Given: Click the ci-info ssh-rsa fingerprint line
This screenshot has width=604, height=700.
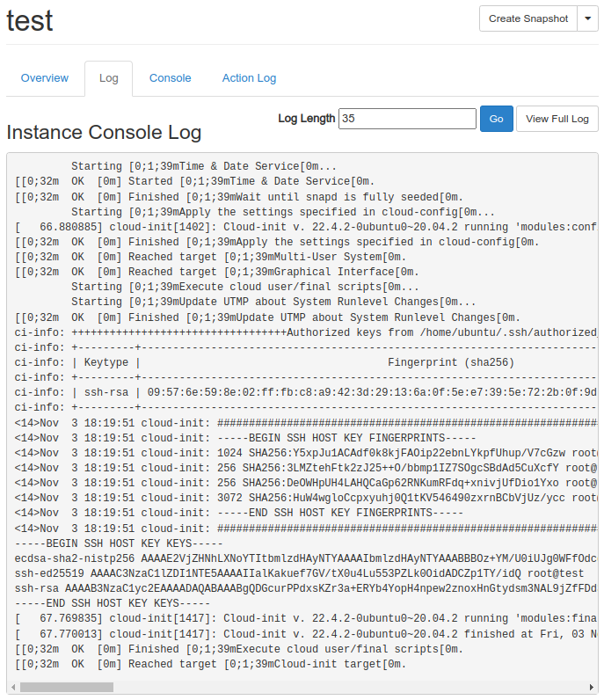Looking at the screenshot, I should pos(306,392).
